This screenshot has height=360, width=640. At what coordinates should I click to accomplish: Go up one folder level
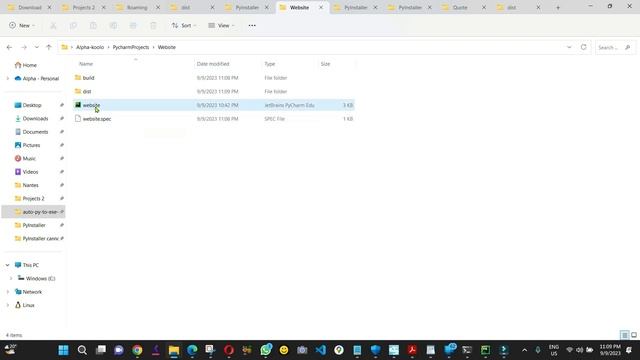click(x=49, y=47)
